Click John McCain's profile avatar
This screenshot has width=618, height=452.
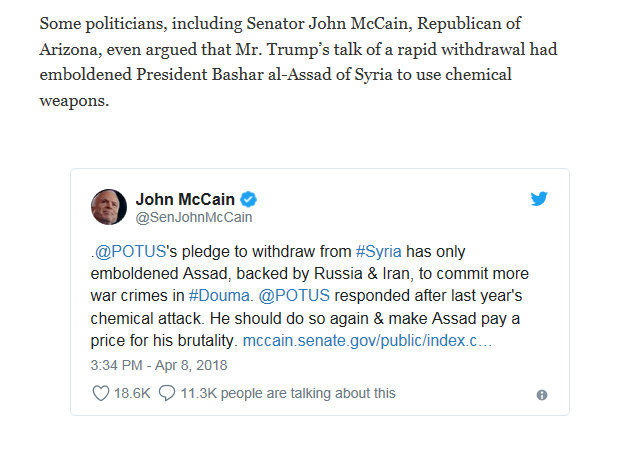tap(108, 207)
